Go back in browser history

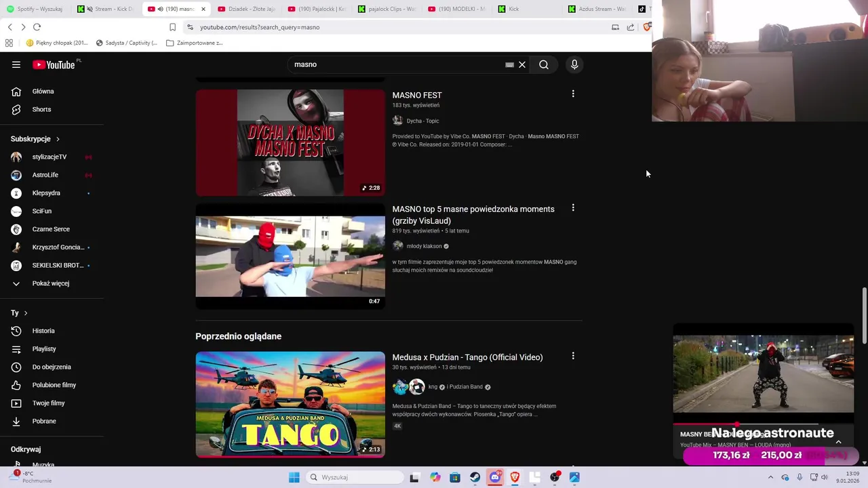[9, 27]
